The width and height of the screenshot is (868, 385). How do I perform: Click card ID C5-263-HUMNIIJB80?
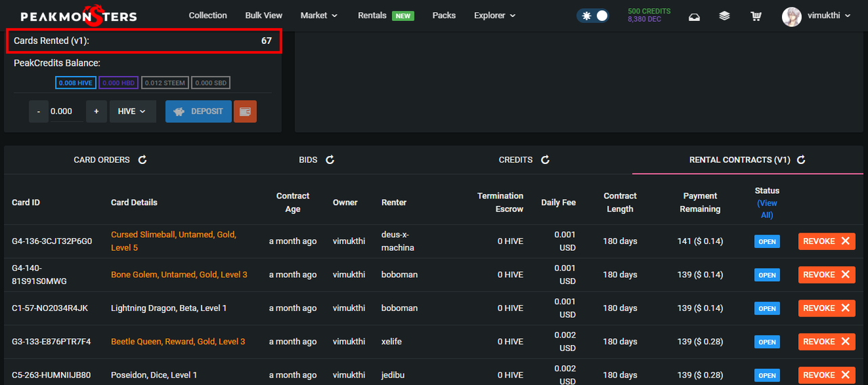(x=52, y=375)
